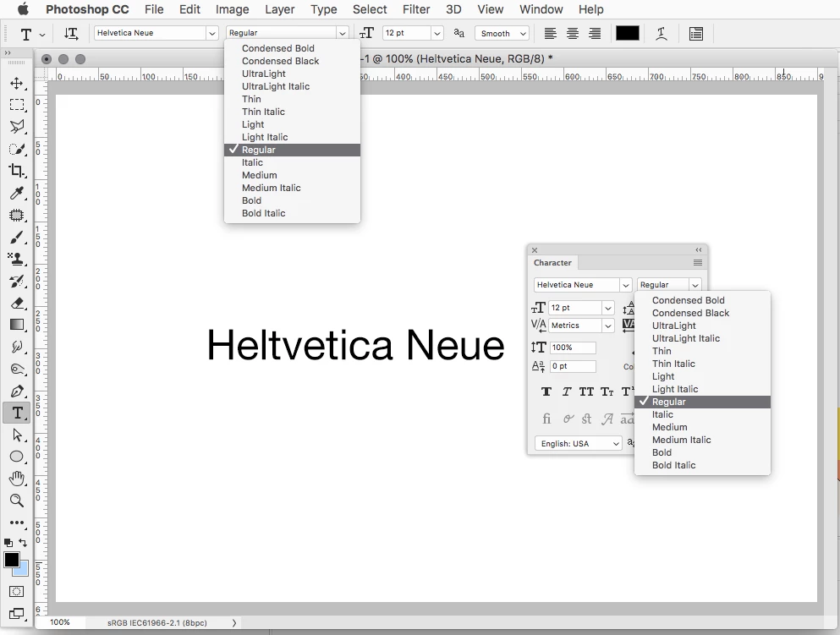This screenshot has width=840, height=635.
Task: Open the Window menu
Action: (x=541, y=9)
